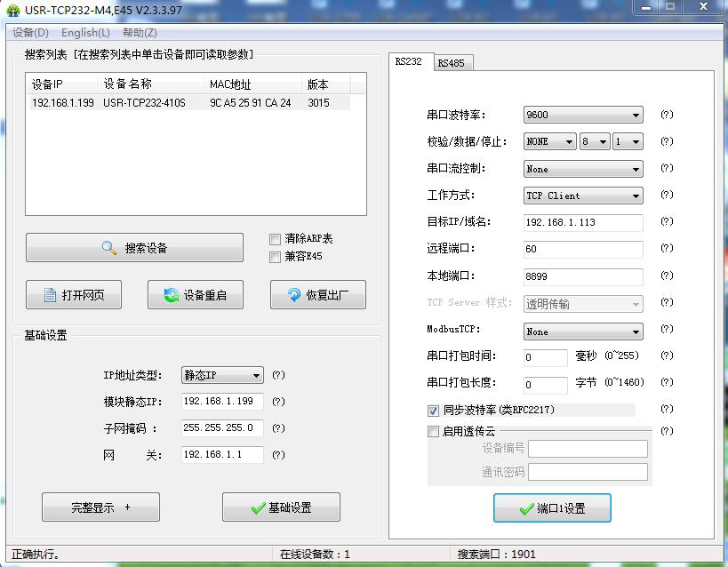Open the 串口流控制 None dropdown
The image size is (728, 567).
[583, 169]
